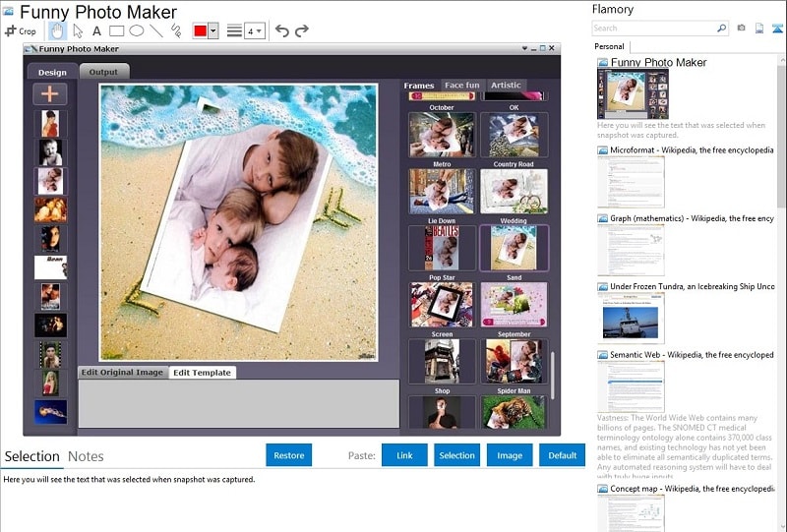Select the Crop tool
The height and width of the screenshot is (532, 787).
click(x=21, y=31)
